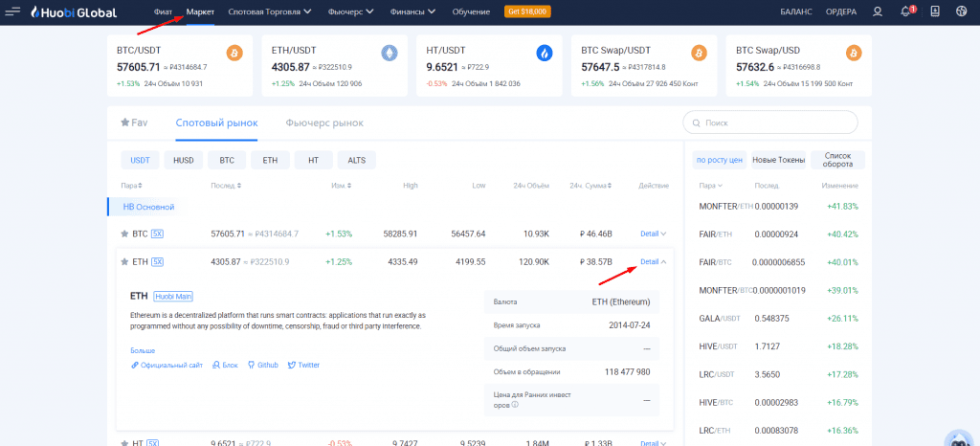Collapse Detail for the ETH row
Viewport: 980px width, 446px height.
[653, 261]
